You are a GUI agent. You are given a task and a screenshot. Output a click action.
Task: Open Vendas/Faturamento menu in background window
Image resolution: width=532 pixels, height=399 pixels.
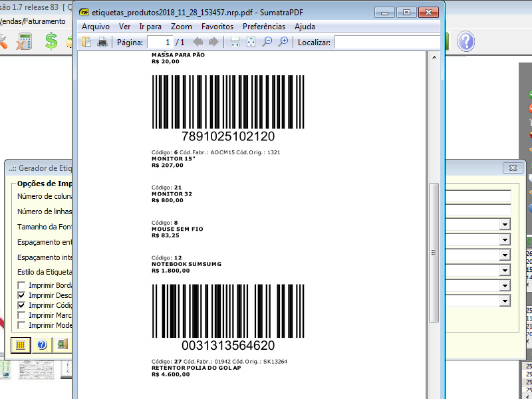(x=33, y=21)
